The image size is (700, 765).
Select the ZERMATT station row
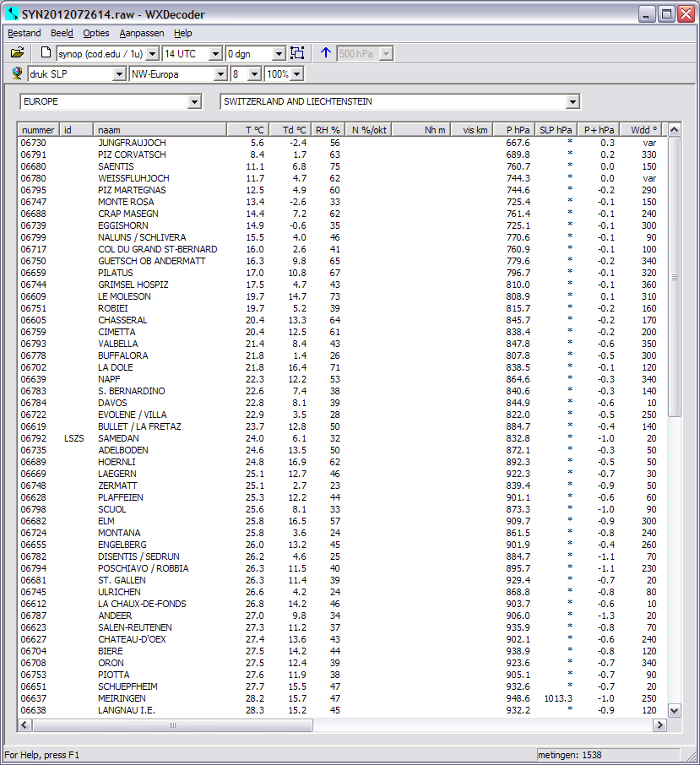[341, 486]
